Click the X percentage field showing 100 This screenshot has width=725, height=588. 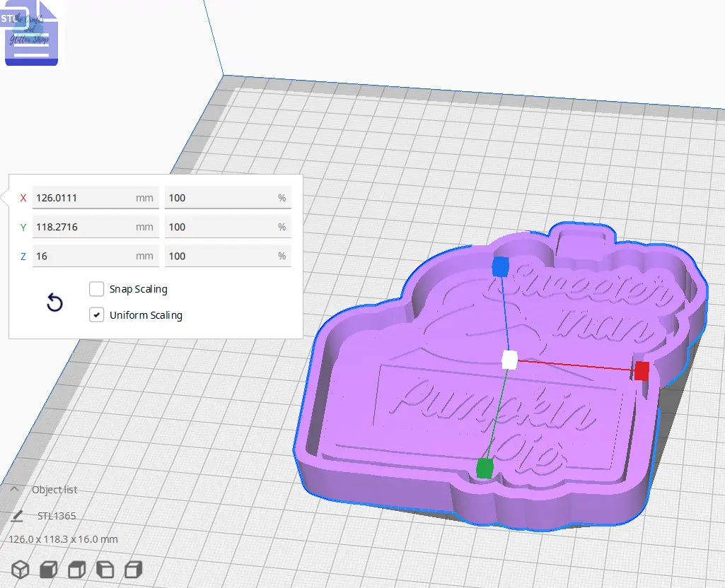(x=228, y=196)
